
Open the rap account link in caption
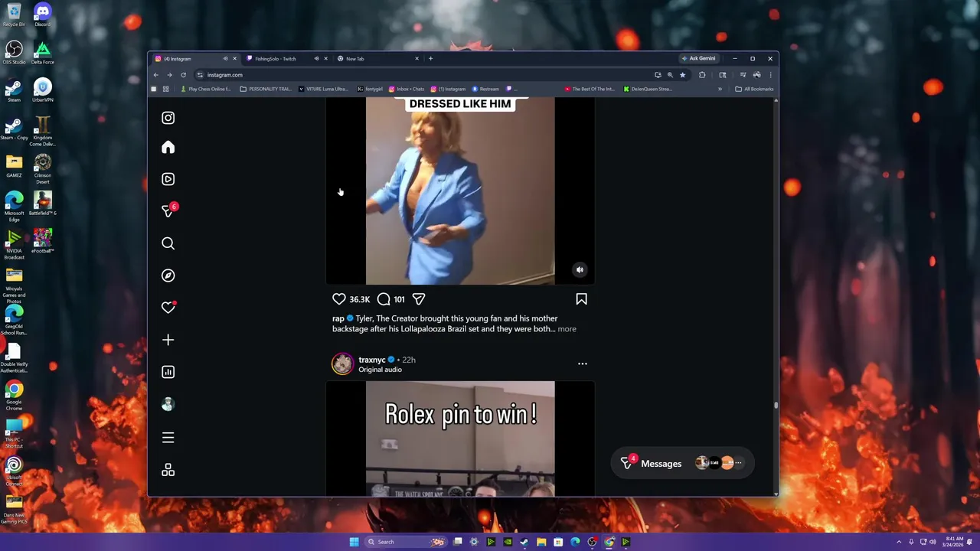pyautogui.click(x=338, y=318)
